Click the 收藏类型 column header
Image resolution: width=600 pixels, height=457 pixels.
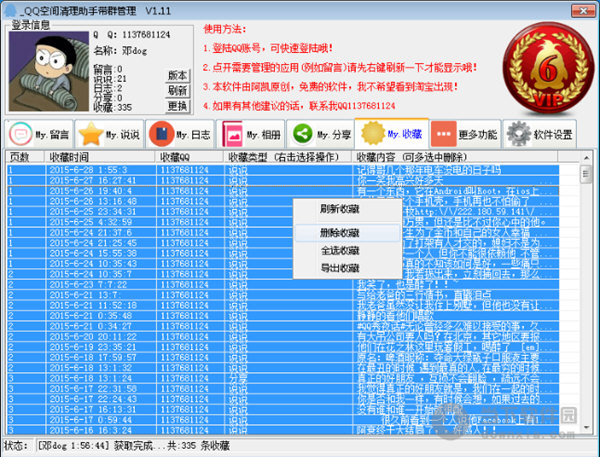coord(287,157)
